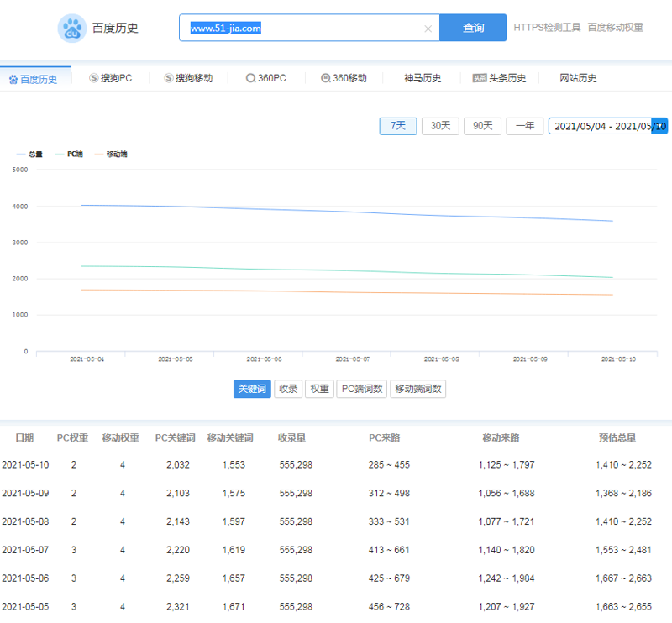
Task: Toggle the PC端 legend series
Action: [69, 154]
